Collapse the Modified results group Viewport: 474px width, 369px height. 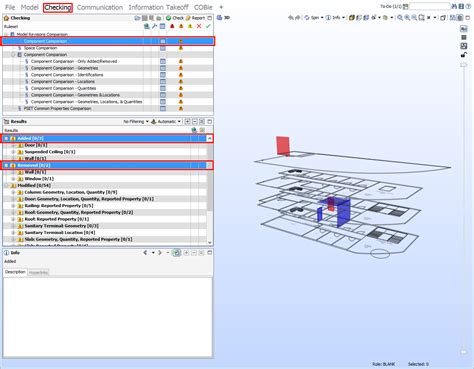pos(6,186)
